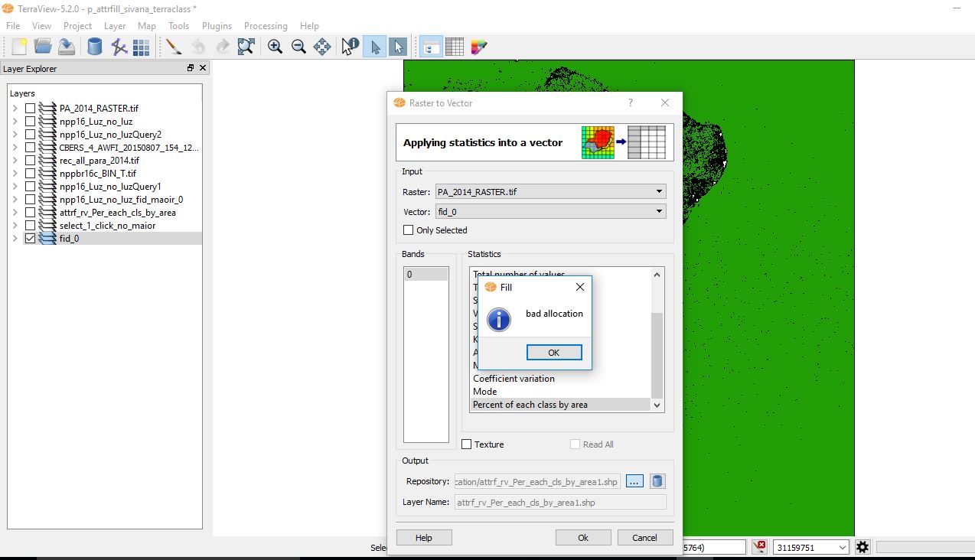Click the New Project icon in toolbar
Image resolution: width=975 pixels, height=560 pixels.
pos(19,47)
